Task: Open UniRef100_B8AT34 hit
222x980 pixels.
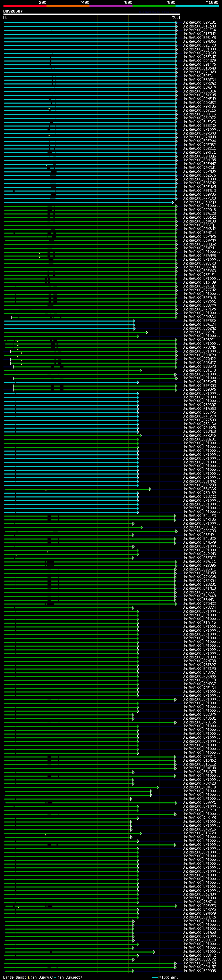Action: (x=199, y=80)
